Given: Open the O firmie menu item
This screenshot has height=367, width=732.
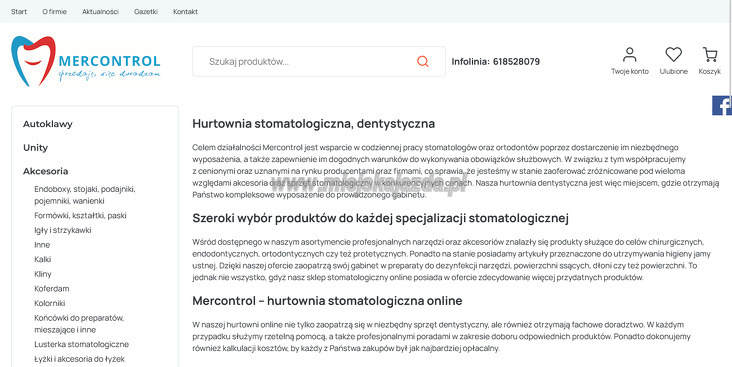Looking at the screenshot, I should coord(54,12).
